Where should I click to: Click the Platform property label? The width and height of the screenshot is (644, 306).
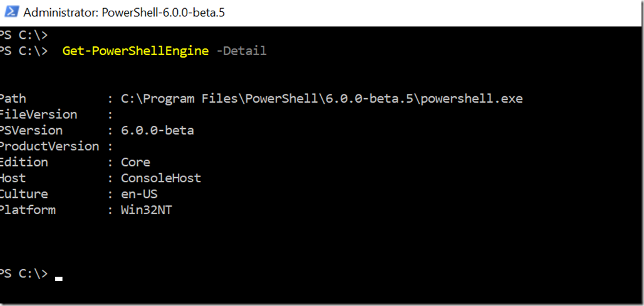(x=28, y=210)
